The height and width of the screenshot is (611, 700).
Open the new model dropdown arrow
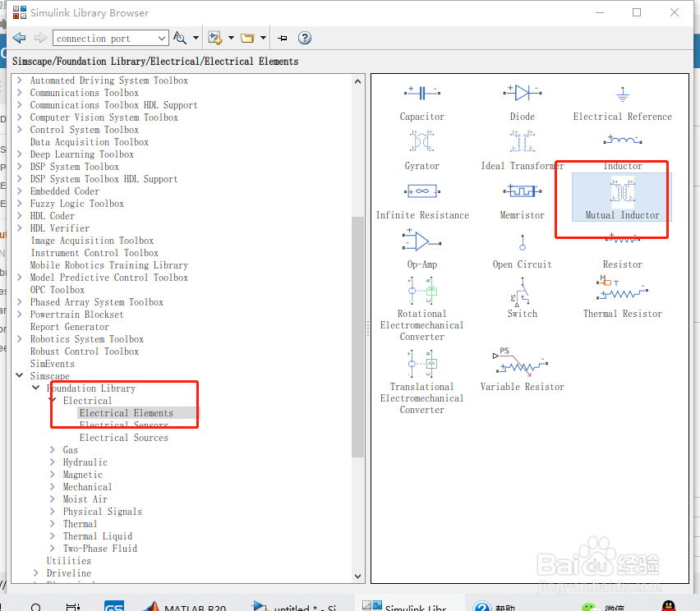pyautogui.click(x=231, y=38)
